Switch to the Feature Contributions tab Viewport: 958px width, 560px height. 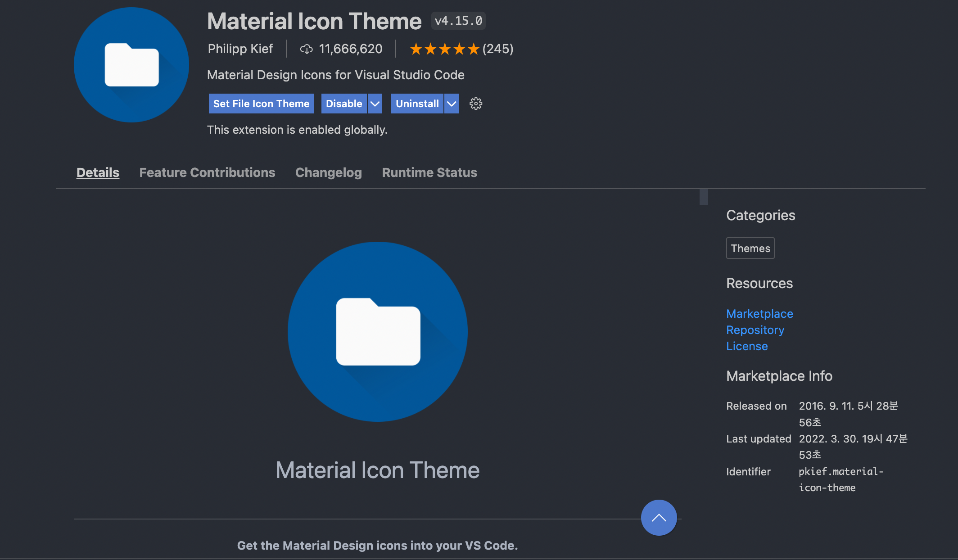tap(207, 172)
